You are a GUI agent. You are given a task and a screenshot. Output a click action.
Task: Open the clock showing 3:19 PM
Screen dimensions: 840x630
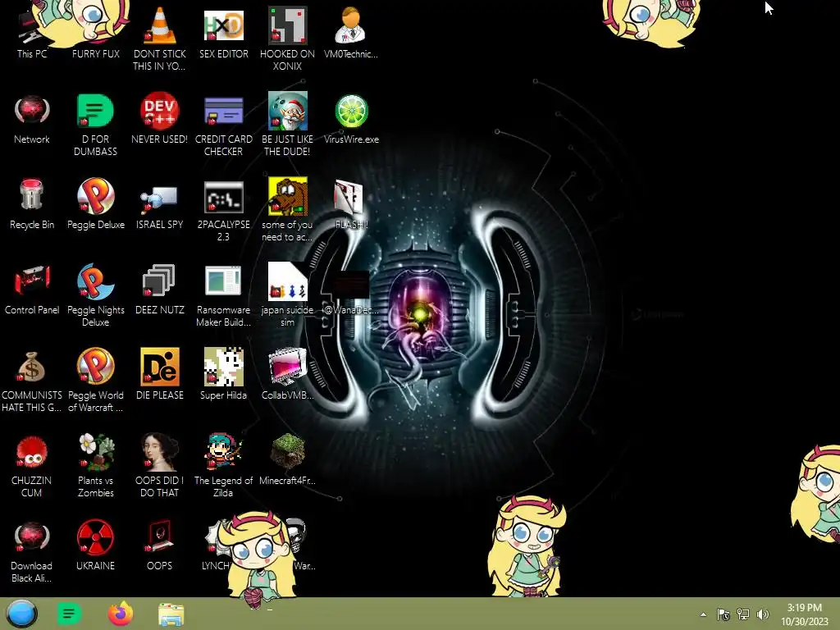click(804, 614)
